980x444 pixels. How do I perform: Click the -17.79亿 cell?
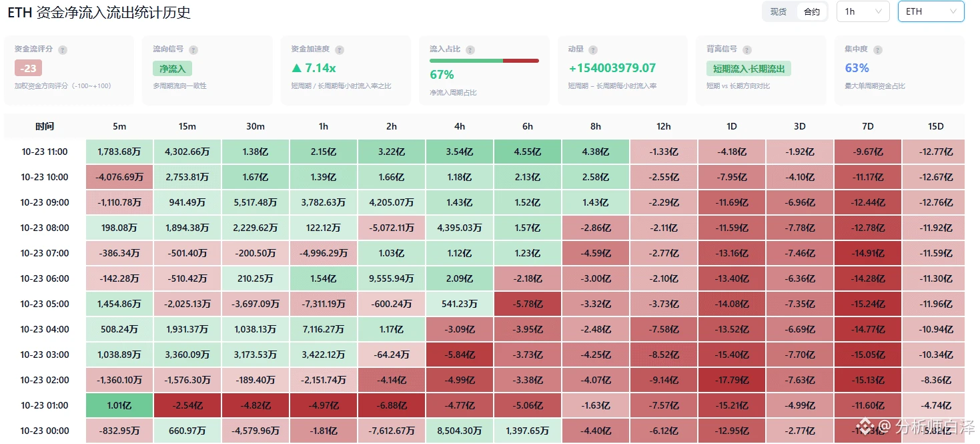732,380
